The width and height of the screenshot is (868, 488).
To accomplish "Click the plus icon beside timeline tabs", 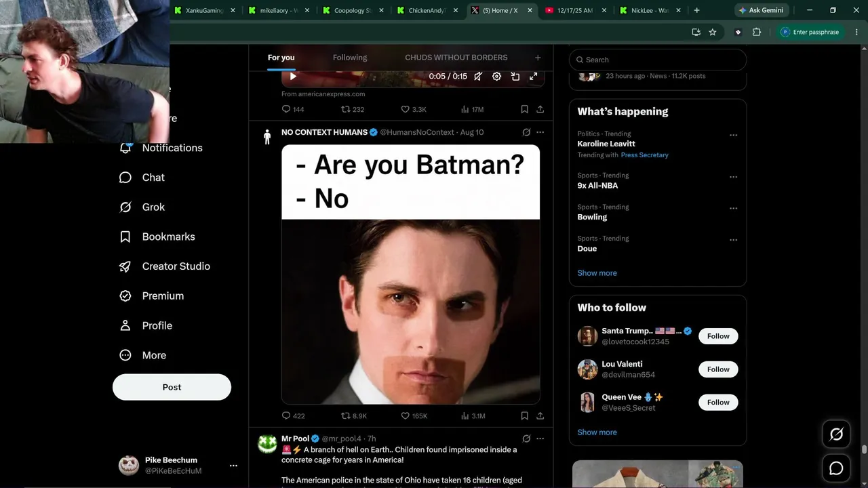I will pos(538,58).
